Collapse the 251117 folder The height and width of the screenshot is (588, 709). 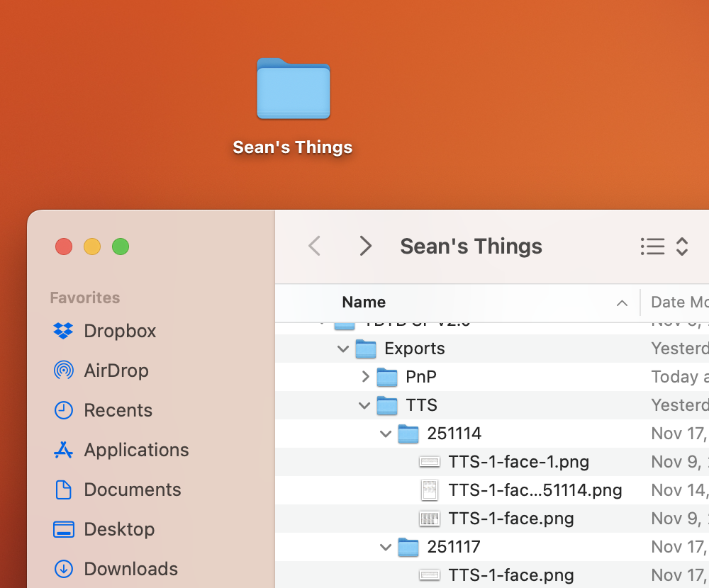(x=386, y=547)
